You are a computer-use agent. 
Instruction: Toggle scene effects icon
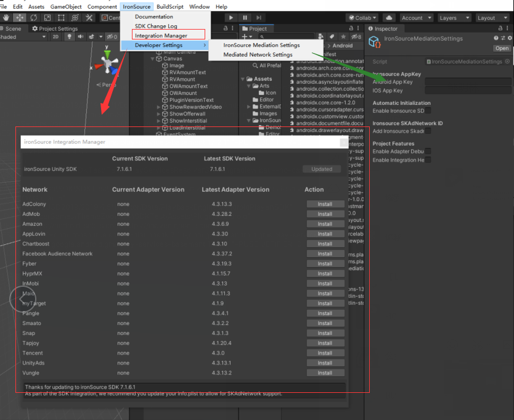click(x=91, y=37)
